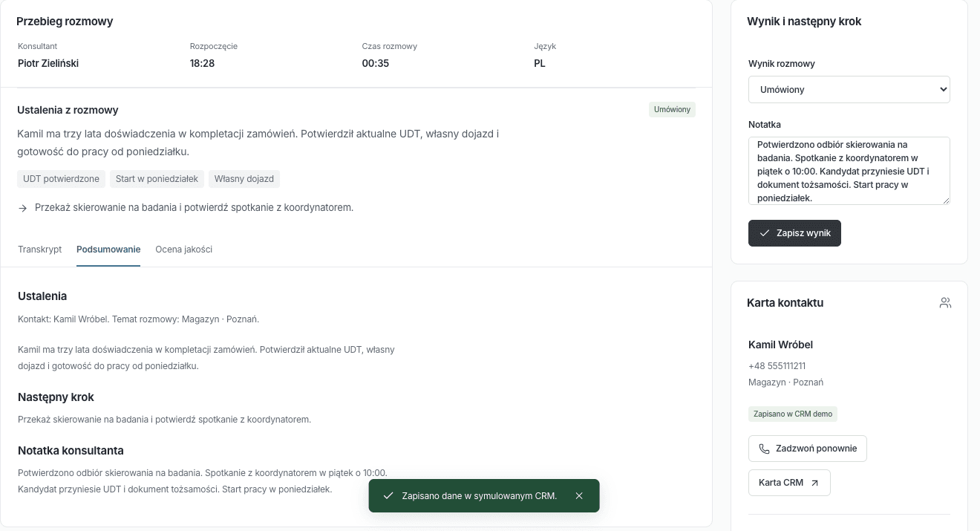The height and width of the screenshot is (531, 980).
Task: Click the Start w poniedziałek tag
Action: pyautogui.click(x=157, y=179)
